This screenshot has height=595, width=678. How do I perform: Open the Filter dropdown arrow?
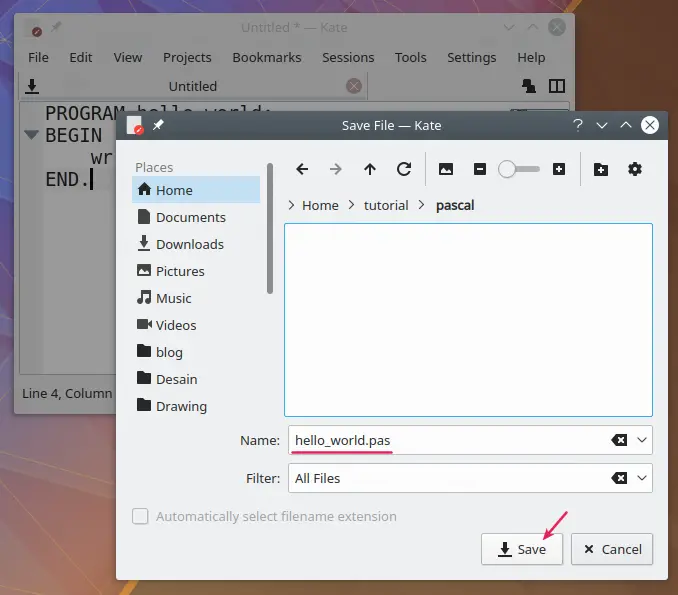point(642,478)
